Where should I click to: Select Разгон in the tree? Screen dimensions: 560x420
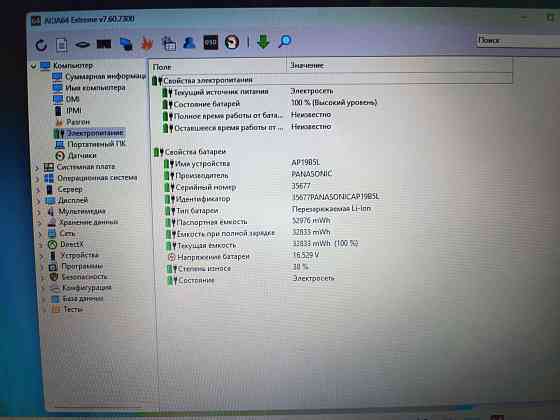tap(78, 122)
